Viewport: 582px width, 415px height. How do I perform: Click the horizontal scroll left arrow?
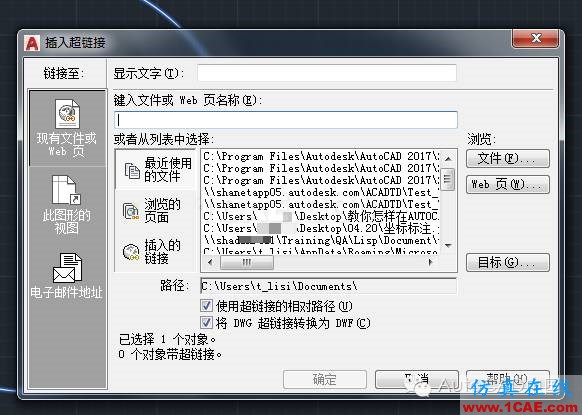(x=210, y=262)
